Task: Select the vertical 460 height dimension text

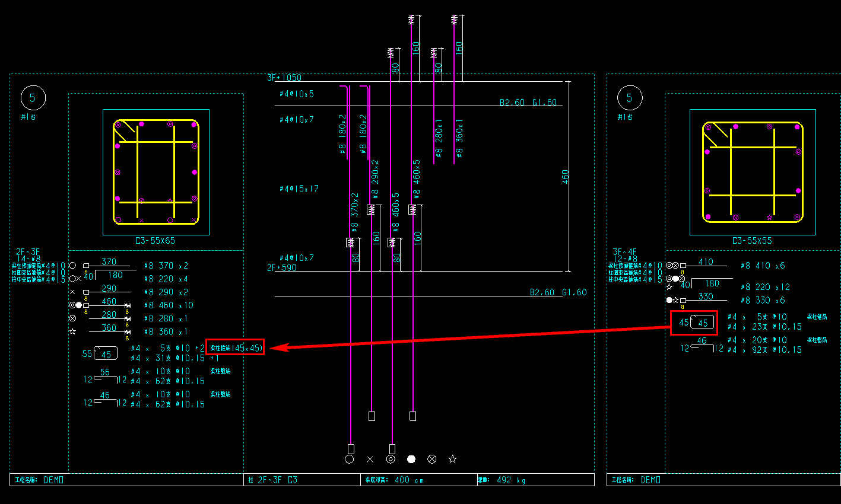Action: pyautogui.click(x=565, y=176)
